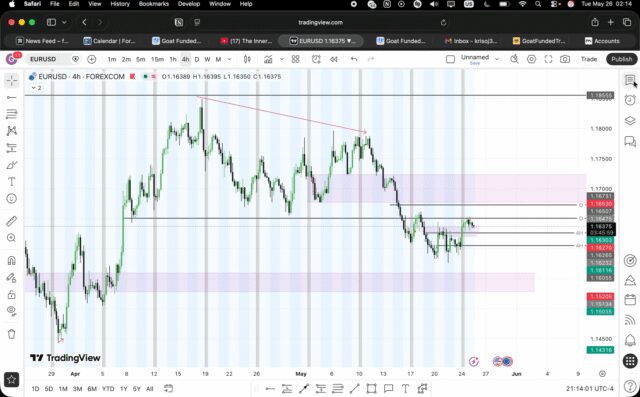640x397 pixels.
Task: Open the object tree layers panel
Action: (630, 121)
